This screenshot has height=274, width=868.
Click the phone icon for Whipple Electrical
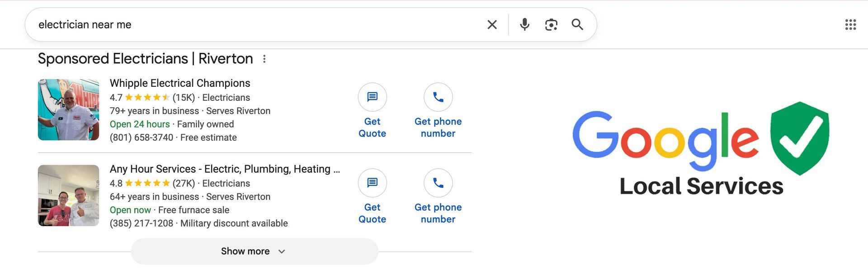tap(438, 97)
